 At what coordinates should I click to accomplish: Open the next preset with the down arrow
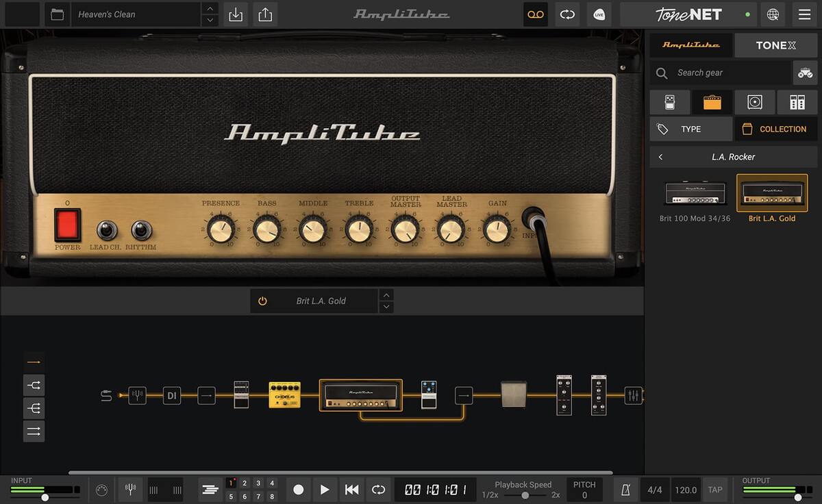coord(210,18)
